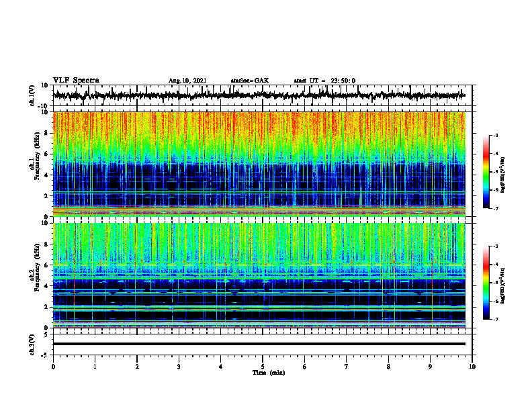This screenshot has width=532, height=411.
Task: Click the "station=GAK" header label
Action: click(x=250, y=81)
